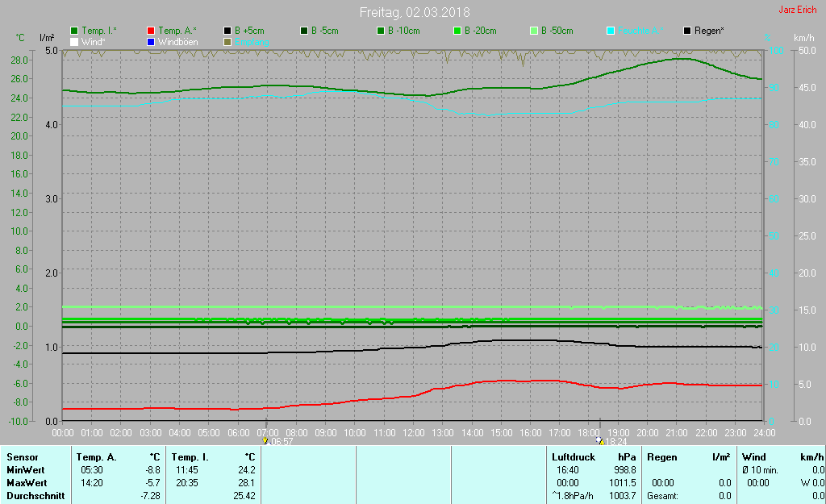Viewport: 826px width, 504px height.
Task: Click the 25.42 indoor average value
Action: (x=244, y=496)
